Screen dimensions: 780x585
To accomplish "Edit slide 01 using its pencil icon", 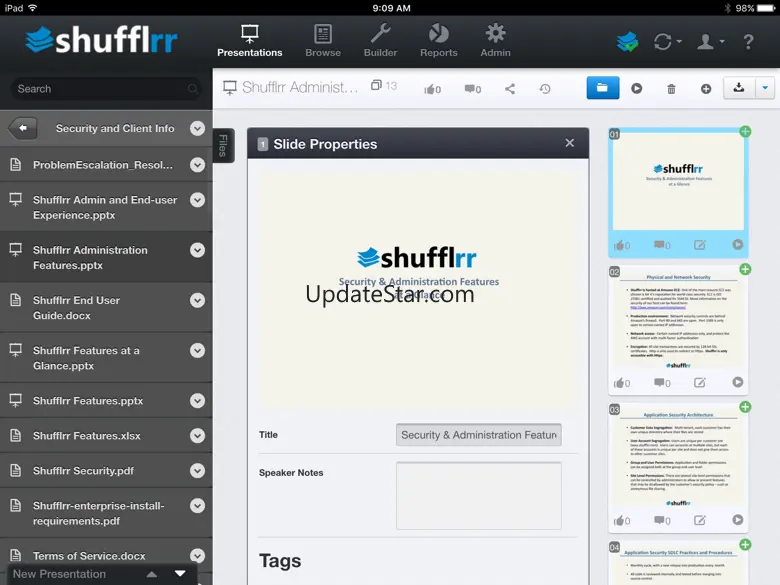I will (700, 245).
